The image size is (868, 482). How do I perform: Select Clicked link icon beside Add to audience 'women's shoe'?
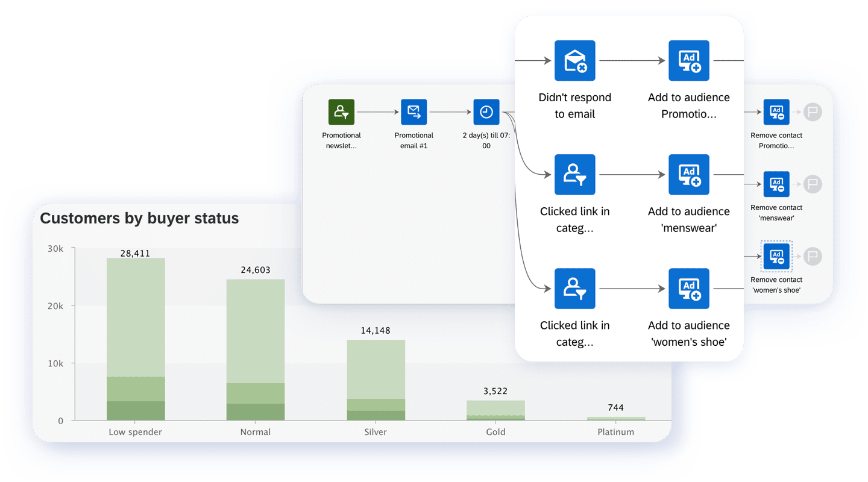[x=575, y=289]
